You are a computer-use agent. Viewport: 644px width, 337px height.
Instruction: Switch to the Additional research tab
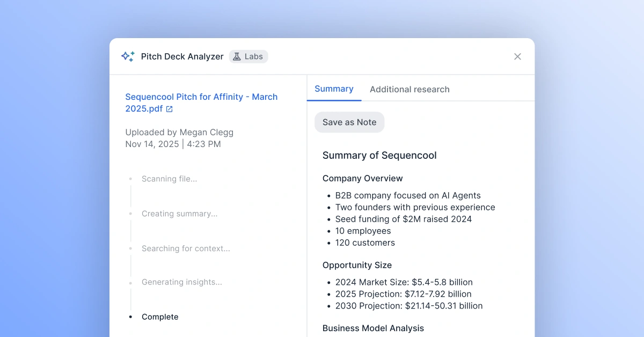point(409,89)
